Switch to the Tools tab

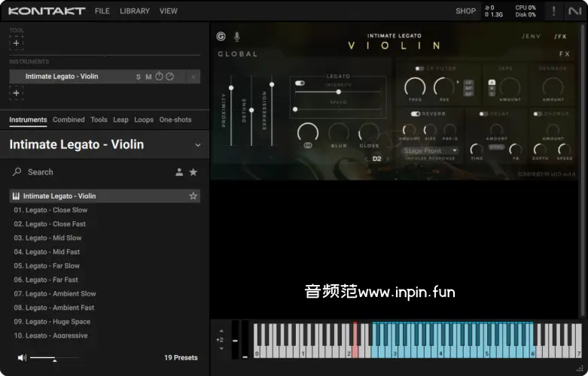(99, 120)
